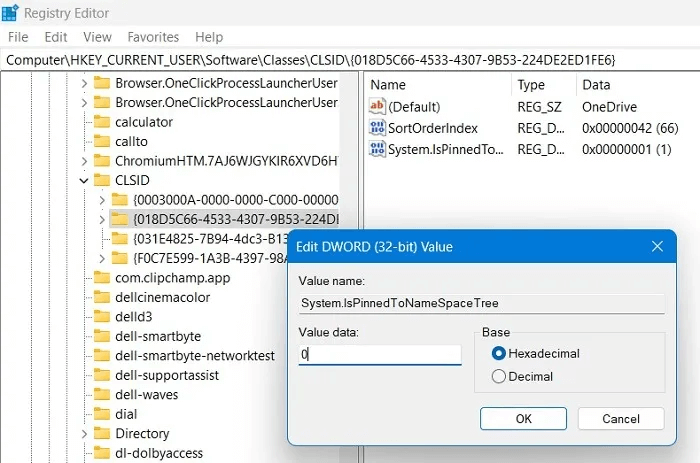
Task: Click the System.IsPinnedTo DWORD value icon
Action: click(377, 149)
